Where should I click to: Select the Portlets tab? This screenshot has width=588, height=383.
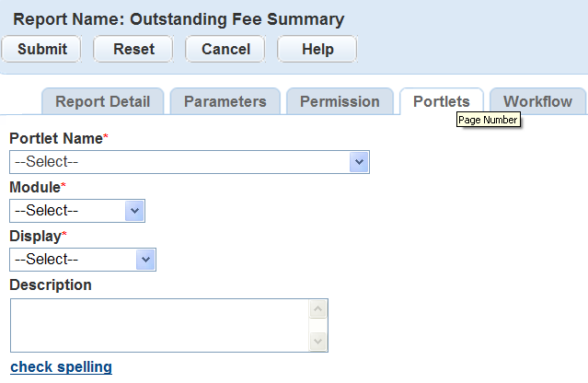[x=442, y=102]
